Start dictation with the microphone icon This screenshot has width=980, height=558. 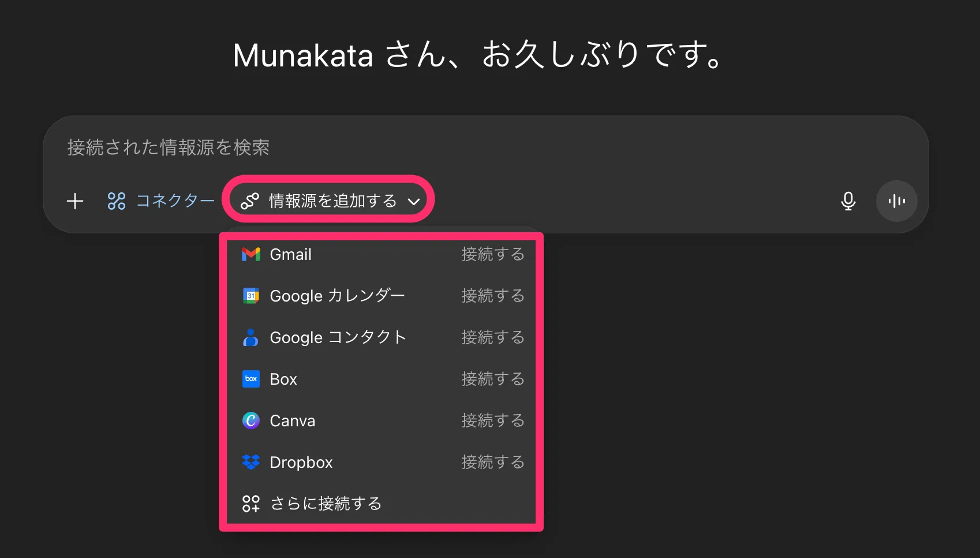point(848,201)
